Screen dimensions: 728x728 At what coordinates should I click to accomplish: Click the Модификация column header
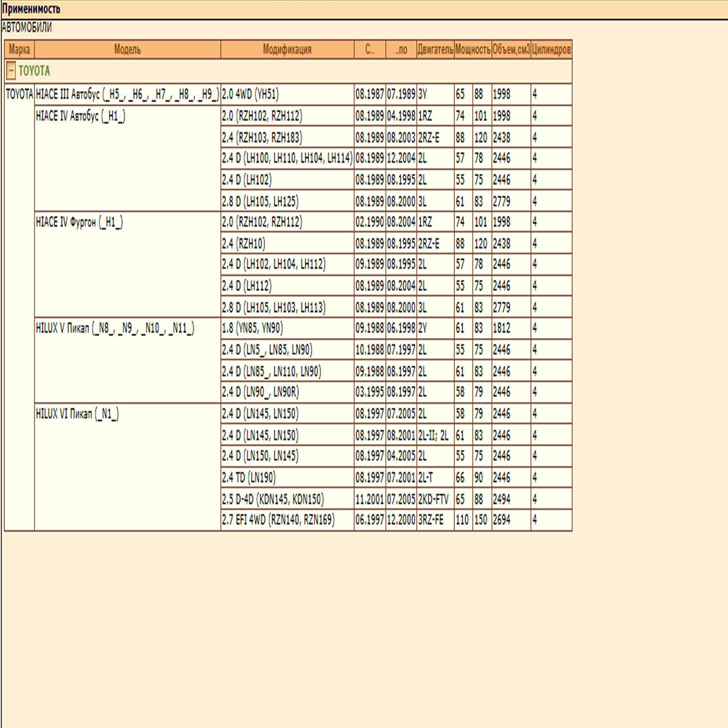(x=287, y=50)
